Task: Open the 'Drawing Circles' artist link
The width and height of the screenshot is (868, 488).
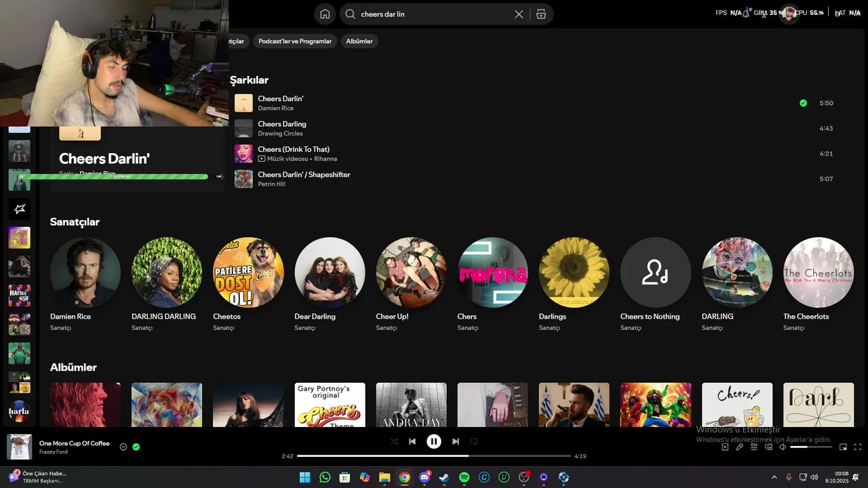Action: click(x=280, y=134)
